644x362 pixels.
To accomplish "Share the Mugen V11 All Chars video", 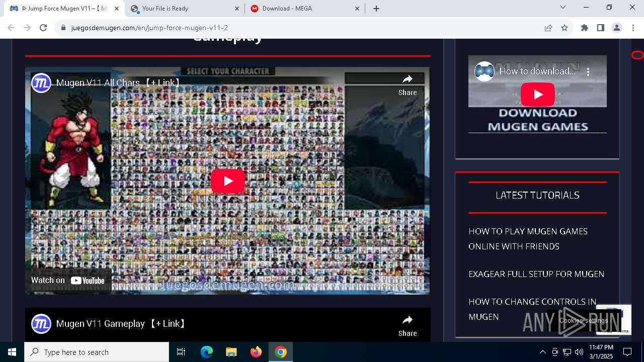I will [x=408, y=84].
